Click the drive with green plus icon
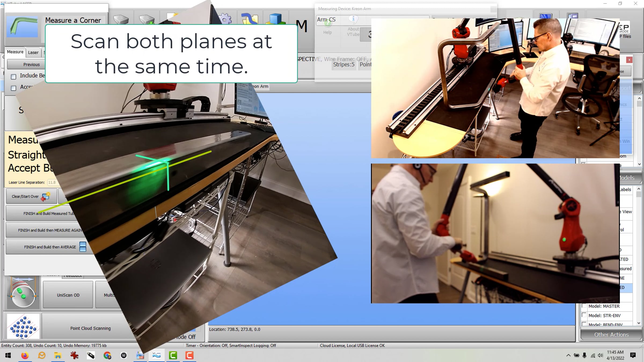The image size is (644, 362). 147,19
